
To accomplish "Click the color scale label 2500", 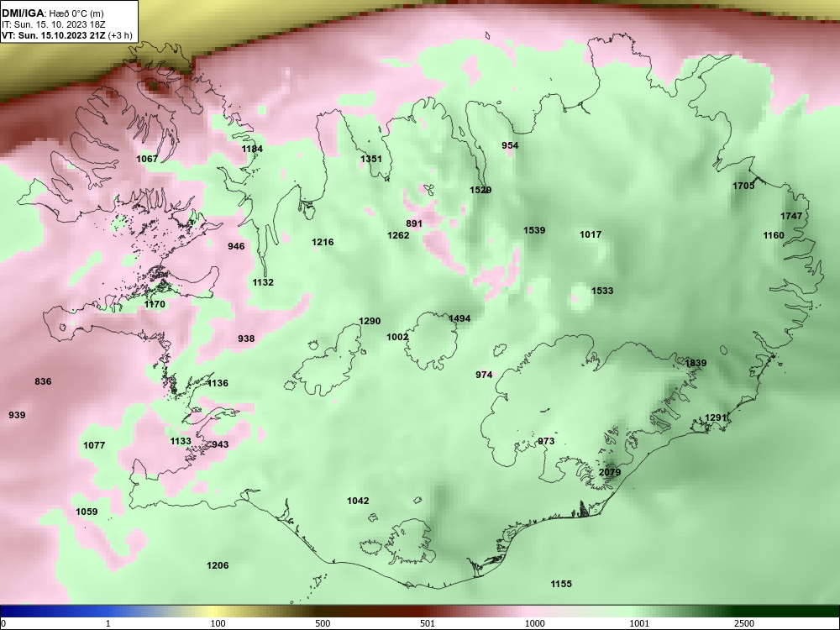I will tap(744, 623).
